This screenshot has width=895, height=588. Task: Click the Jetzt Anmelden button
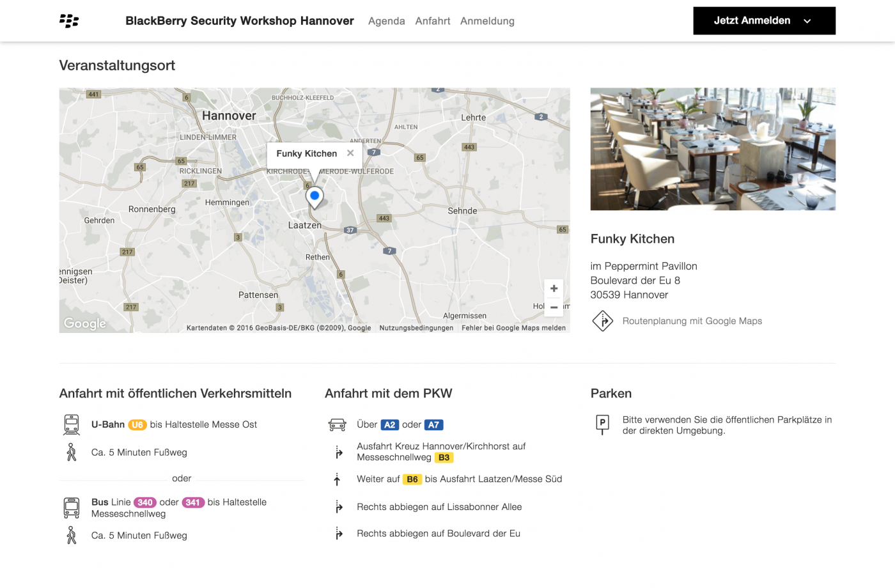(x=764, y=20)
